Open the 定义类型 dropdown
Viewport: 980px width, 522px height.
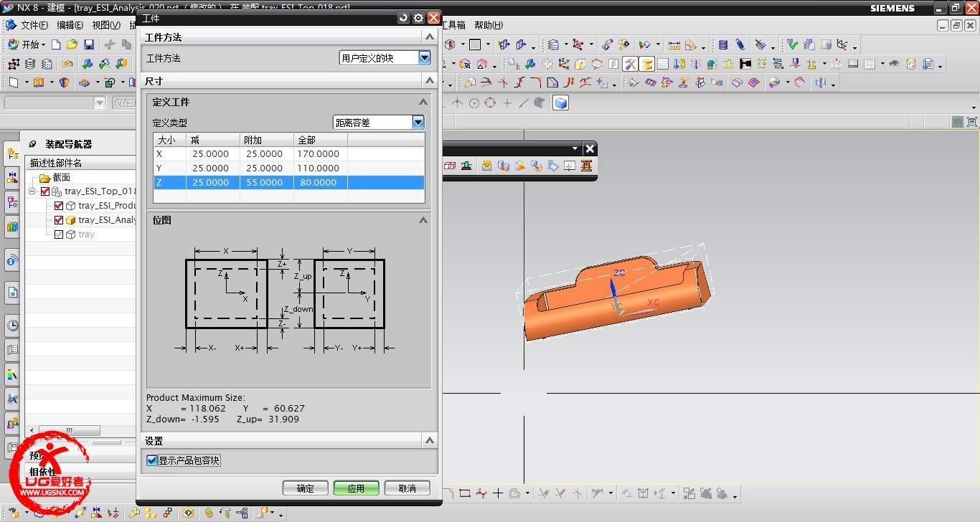[x=418, y=123]
